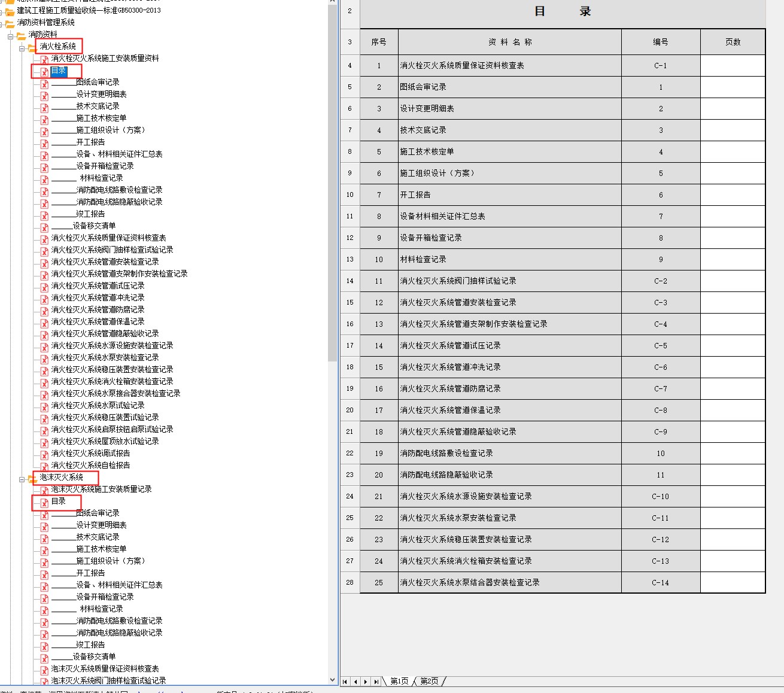Click cell 消火栓灭火系统质量保证资料核查表 in table
784x693 pixels.
pos(510,66)
